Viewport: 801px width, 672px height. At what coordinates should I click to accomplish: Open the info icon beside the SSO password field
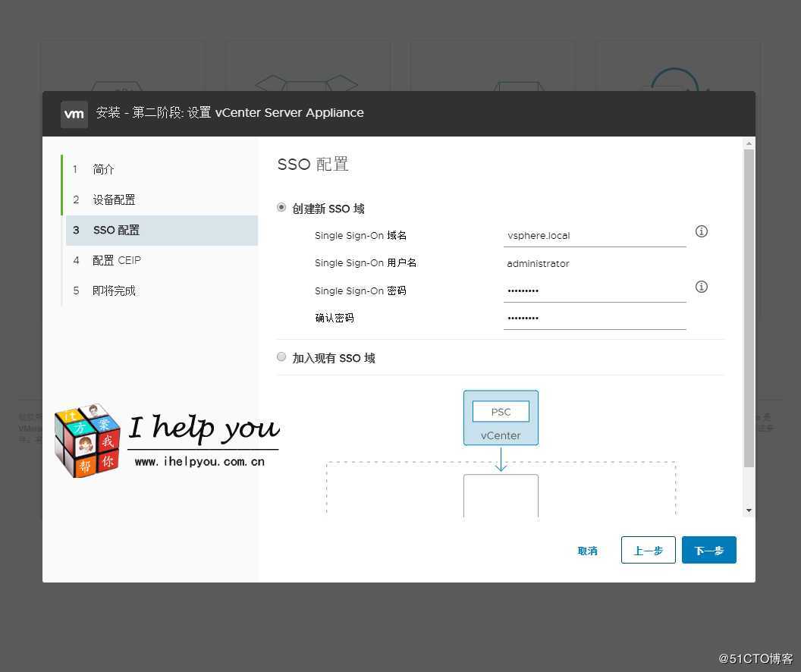click(702, 287)
